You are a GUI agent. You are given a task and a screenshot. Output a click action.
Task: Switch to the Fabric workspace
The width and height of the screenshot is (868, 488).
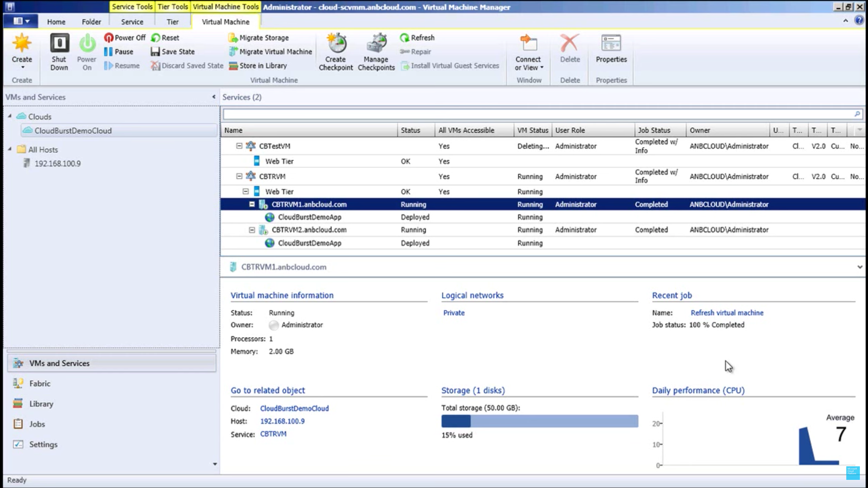click(39, 383)
